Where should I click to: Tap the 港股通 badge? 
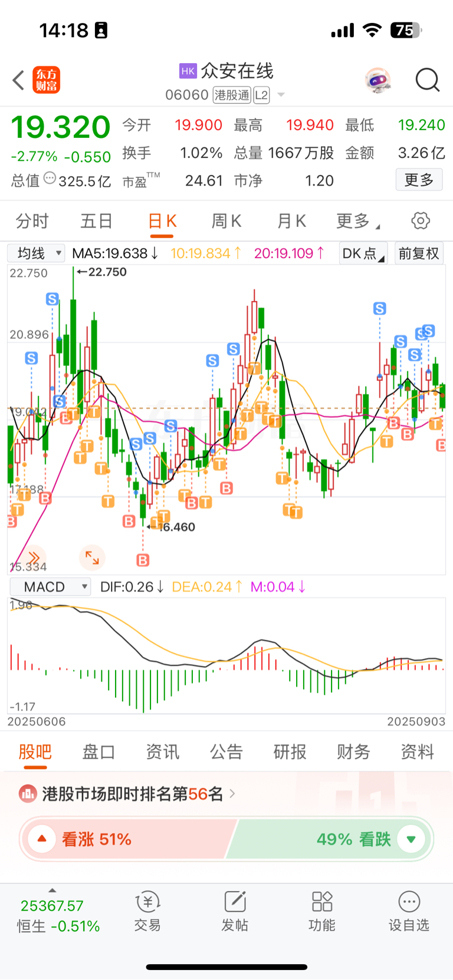pos(232,95)
